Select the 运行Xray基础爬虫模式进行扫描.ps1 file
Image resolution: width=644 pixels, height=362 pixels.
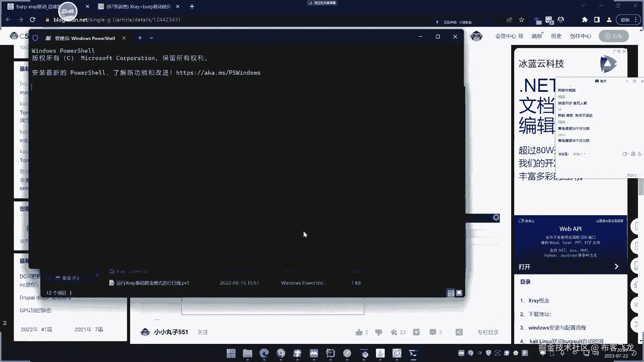(x=153, y=283)
